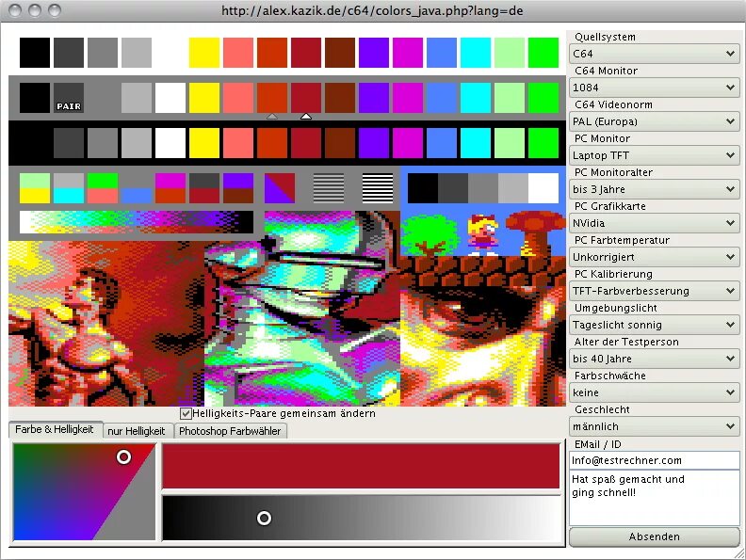Expand PC Kalibrierung TFT-Farbverbesserung dropdown
The height and width of the screenshot is (560, 746).
click(x=655, y=291)
